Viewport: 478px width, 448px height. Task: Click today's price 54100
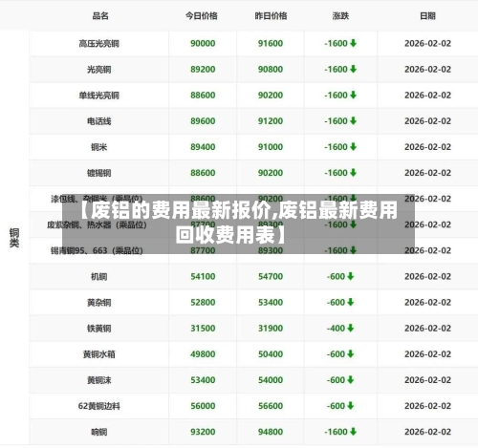(203, 276)
